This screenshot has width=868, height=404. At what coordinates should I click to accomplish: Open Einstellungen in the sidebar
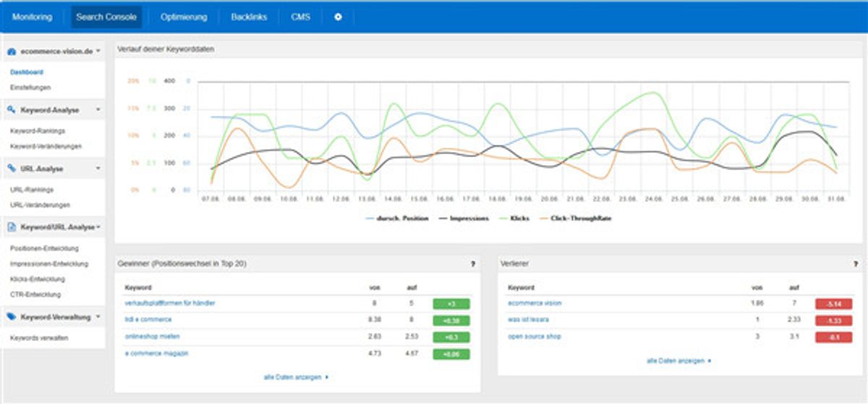coord(30,88)
